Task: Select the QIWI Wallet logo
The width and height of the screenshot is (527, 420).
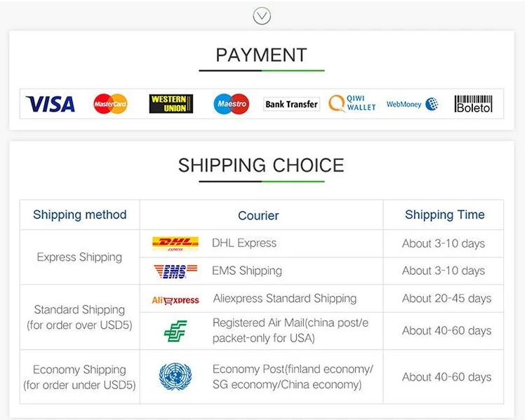Action: click(352, 104)
